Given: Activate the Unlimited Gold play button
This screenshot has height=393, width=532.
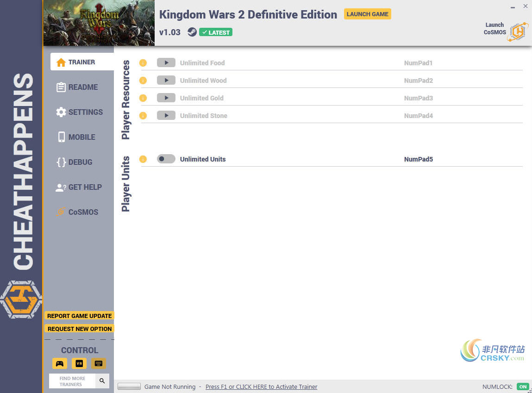Looking at the screenshot, I should pyautogui.click(x=166, y=98).
